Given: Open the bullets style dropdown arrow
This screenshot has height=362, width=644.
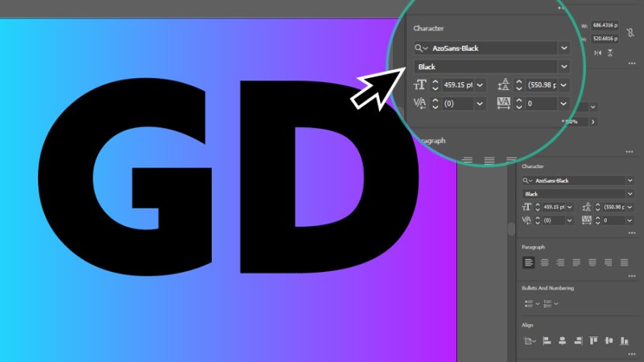Looking at the screenshot, I should coord(538,304).
